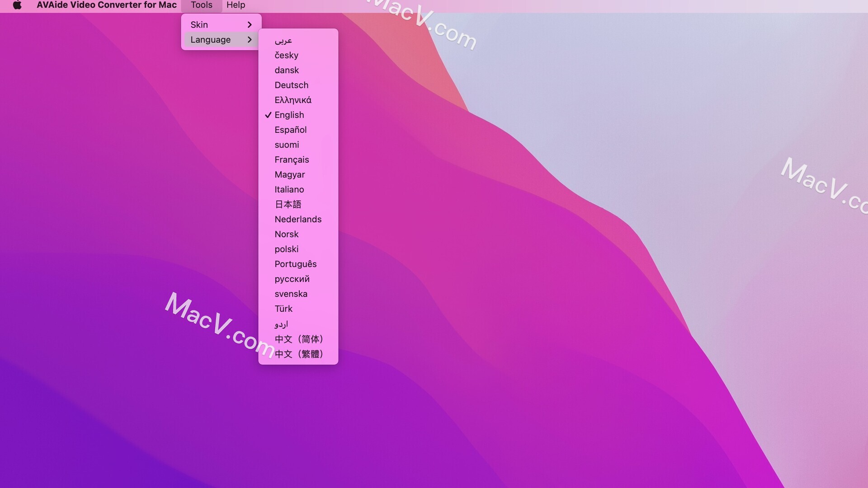
Task: Expand the Skin submenu arrow
Action: (x=249, y=24)
